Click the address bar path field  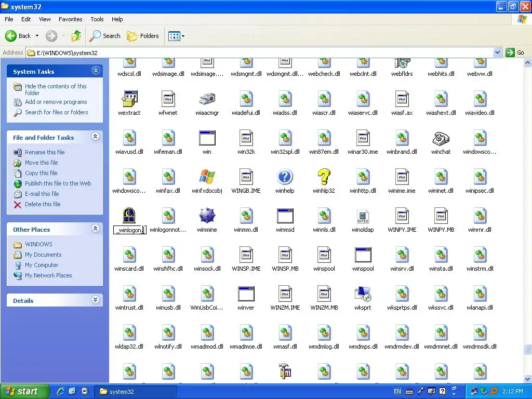[x=260, y=52]
